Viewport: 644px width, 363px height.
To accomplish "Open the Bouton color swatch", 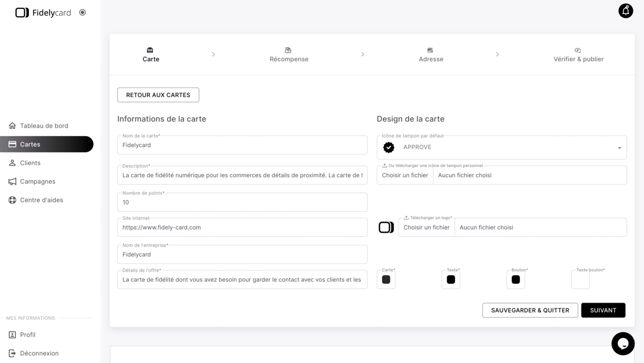I will pyautogui.click(x=516, y=279).
